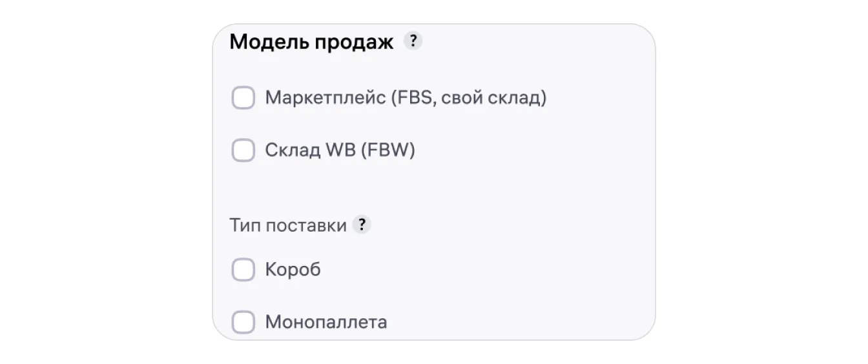Open the Тип поставки question mark tooltip

362,225
